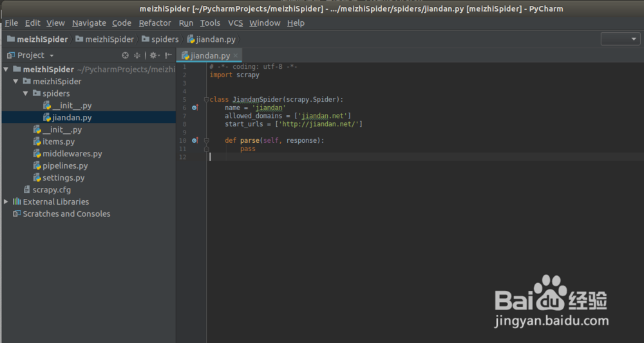Viewport: 644px width, 343px height.
Task: Open the Run menu
Action: click(186, 23)
